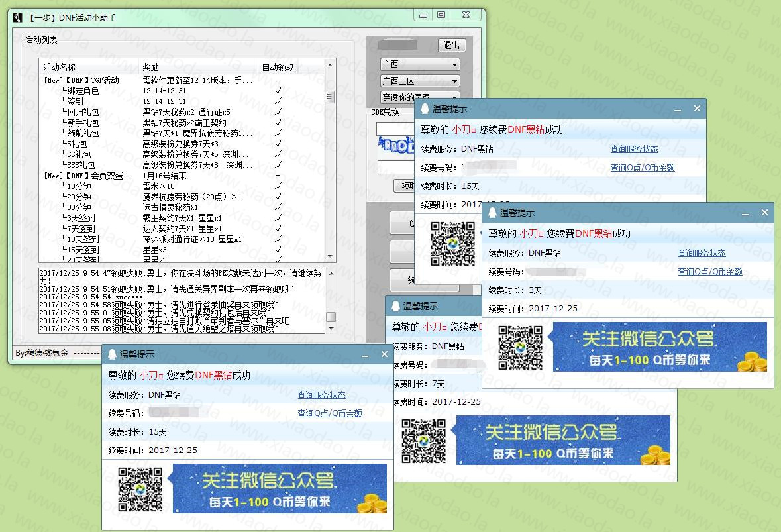Open 查询服务状态 link in the 3天 popup
This screenshot has width=781, height=532.
pos(702,253)
